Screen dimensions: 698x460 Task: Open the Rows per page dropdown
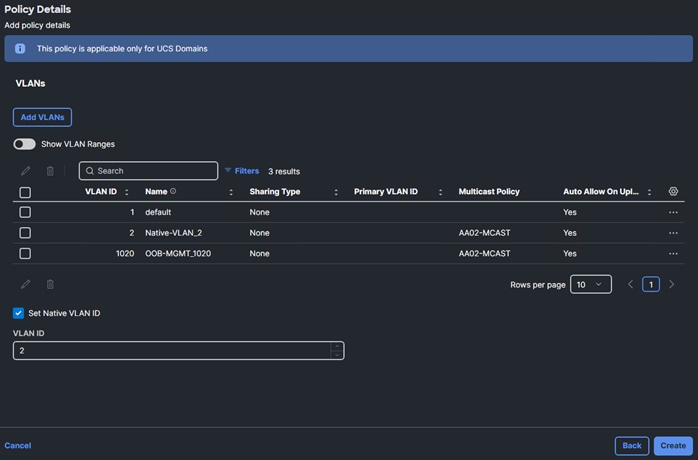pos(591,284)
